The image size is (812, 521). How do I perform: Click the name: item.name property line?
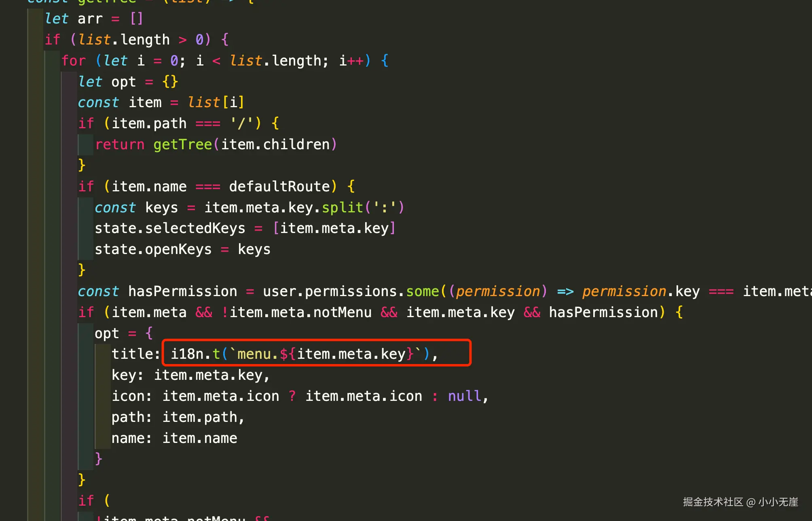click(174, 438)
